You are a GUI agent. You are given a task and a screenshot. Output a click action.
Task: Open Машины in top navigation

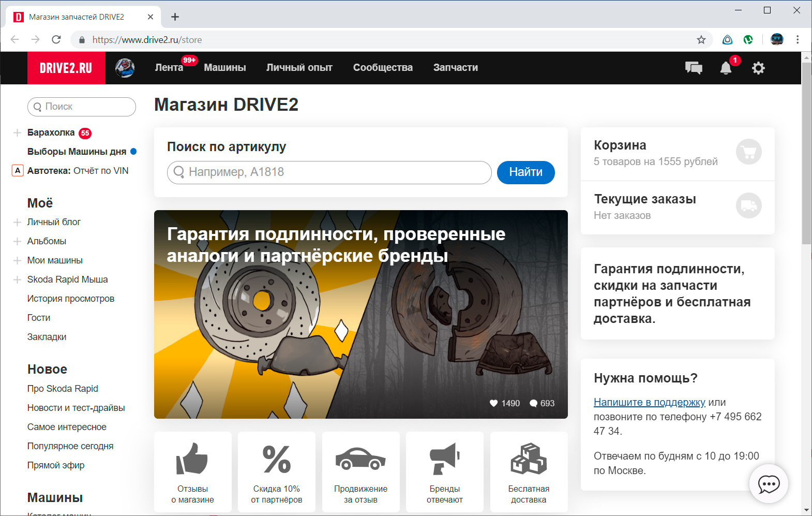pyautogui.click(x=225, y=68)
